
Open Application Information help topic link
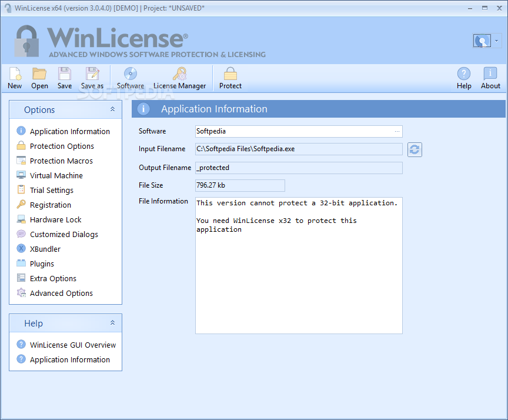click(x=69, y=360)
